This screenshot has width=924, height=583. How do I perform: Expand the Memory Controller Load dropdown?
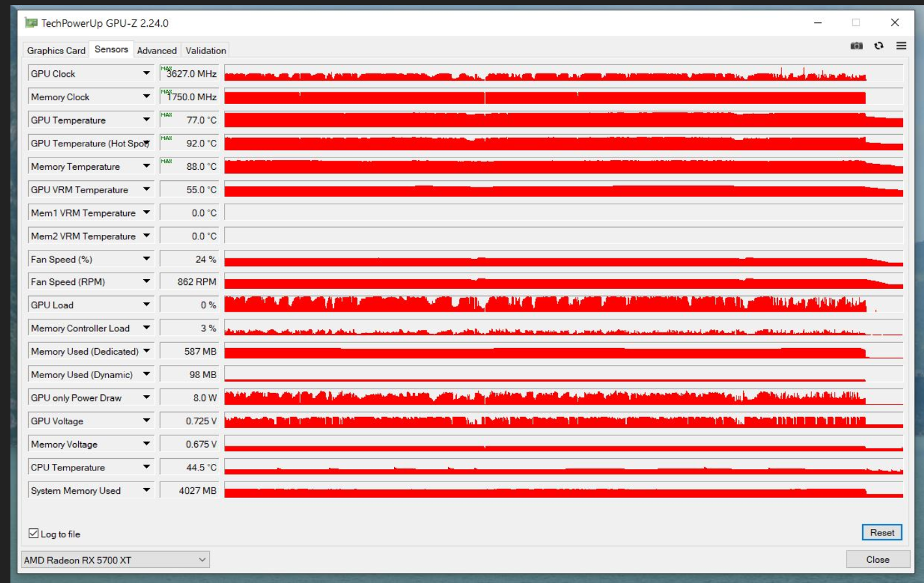pyautogui.click(x=147, y=328)
